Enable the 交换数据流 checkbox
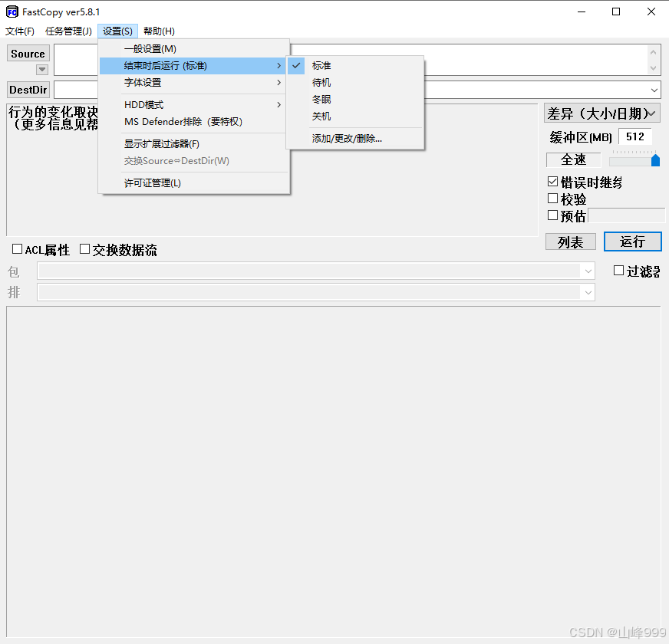 (x=84, y=248)
